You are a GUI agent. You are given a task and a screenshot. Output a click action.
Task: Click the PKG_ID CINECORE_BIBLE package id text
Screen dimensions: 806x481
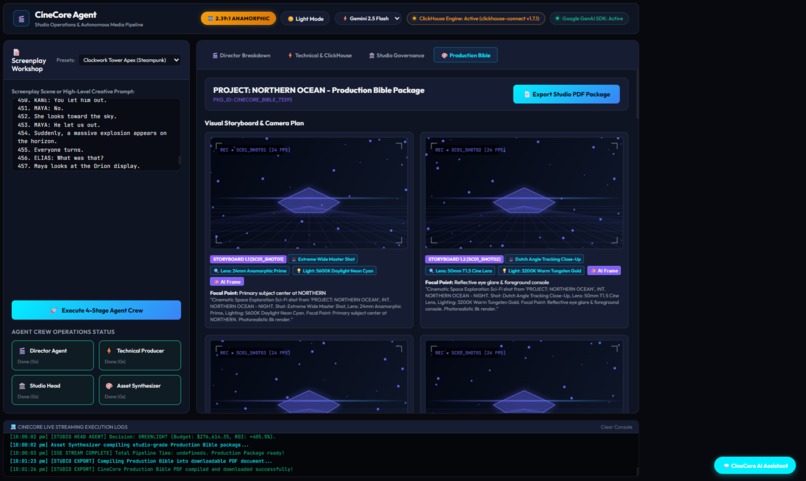click(x=252, y=100)
